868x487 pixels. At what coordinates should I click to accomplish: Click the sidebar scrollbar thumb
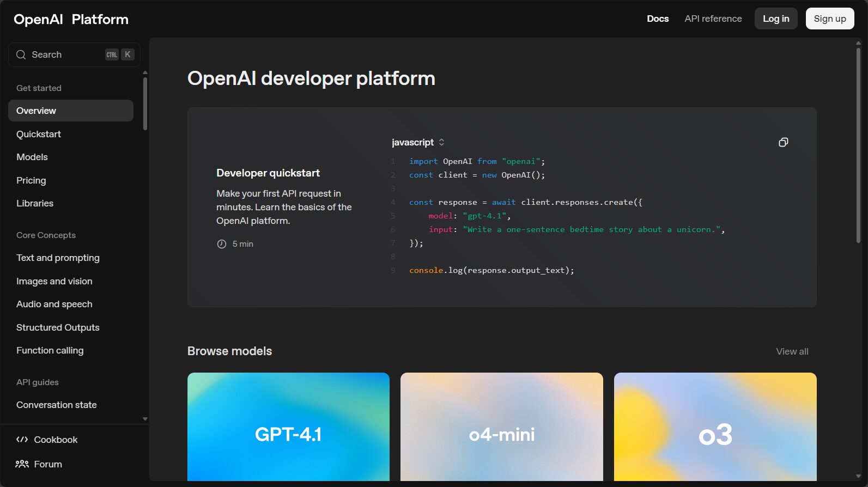(145, 104)
